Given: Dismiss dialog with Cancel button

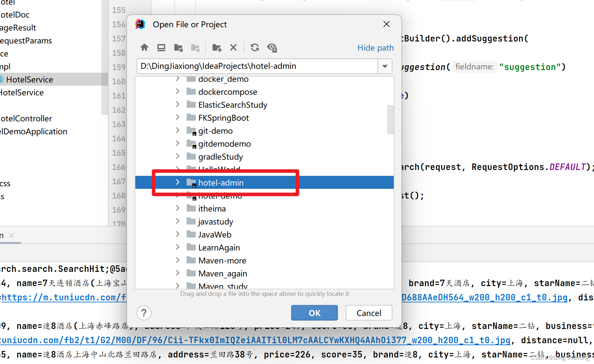Looking at the screenshot, I should (369, 313).
